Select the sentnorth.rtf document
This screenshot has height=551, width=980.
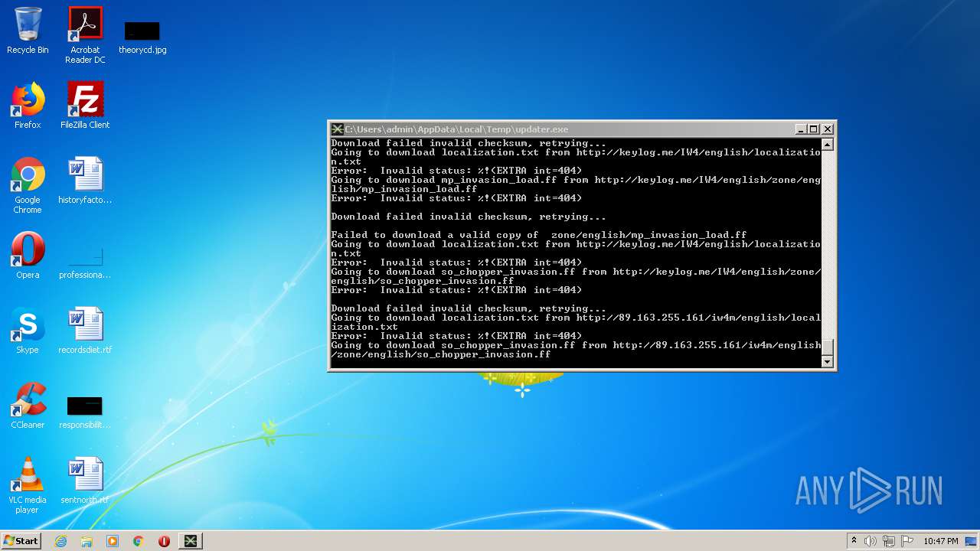coord(85,481)
